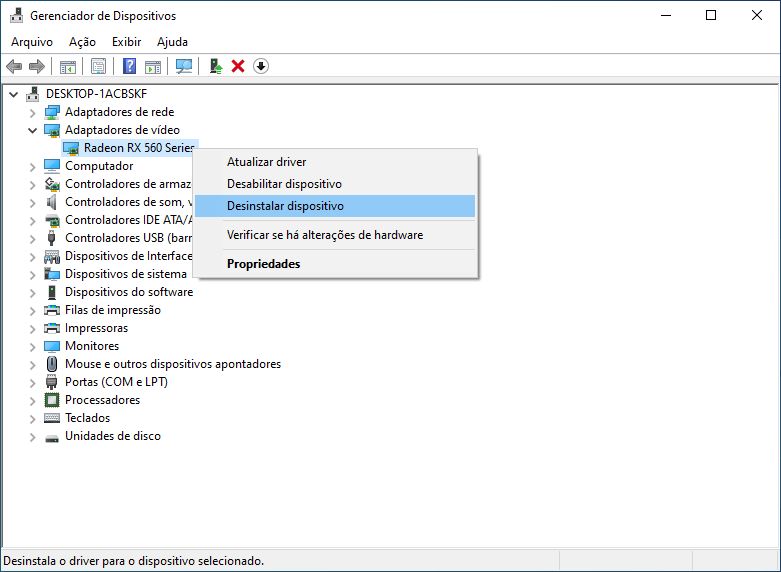Image resolution: width=781 pixels, height=572 pixels.
Task: Click the Adaptadores de vídeo icon
Action: [x=52, y=130]
